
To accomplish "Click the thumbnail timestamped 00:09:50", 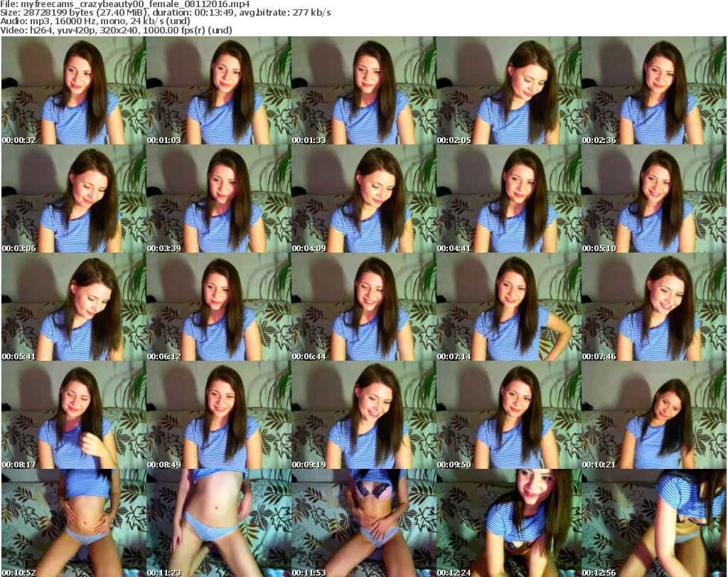I will (x=508, y=415).
